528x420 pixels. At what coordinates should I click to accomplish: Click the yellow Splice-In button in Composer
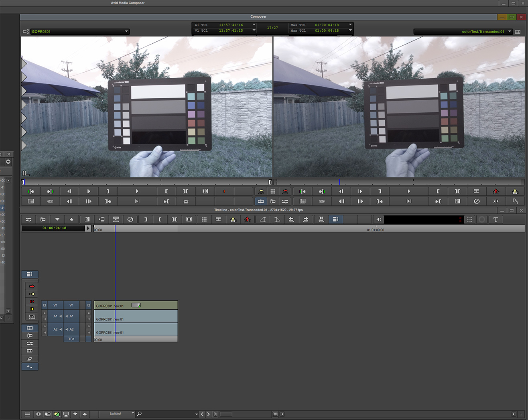261,192
